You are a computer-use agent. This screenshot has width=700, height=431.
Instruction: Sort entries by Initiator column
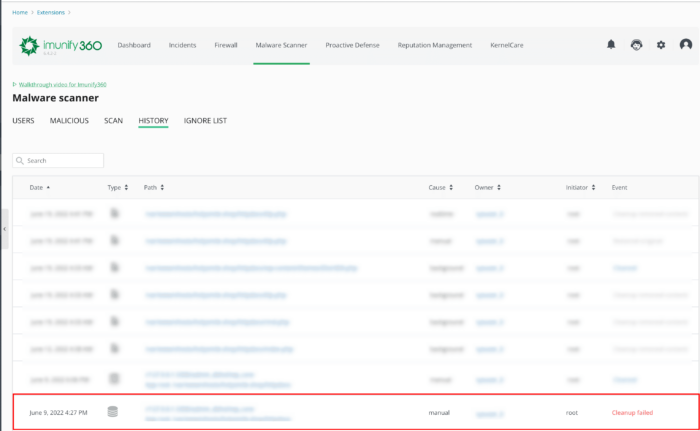[x=581, y=187]
